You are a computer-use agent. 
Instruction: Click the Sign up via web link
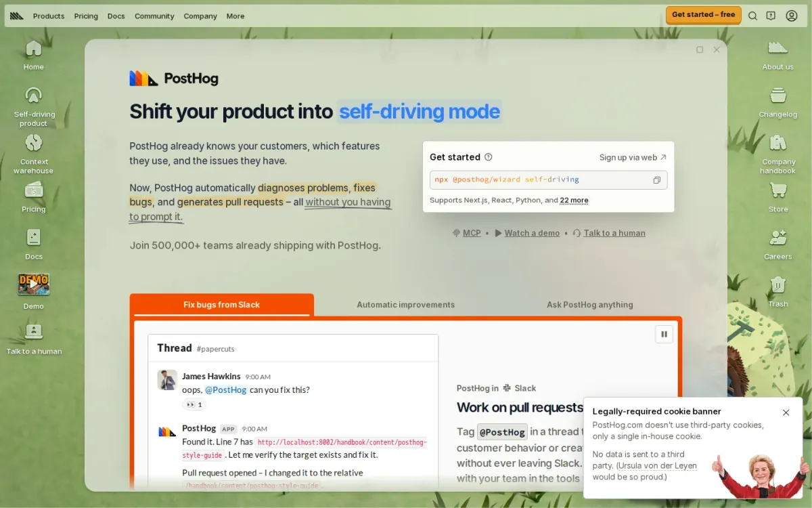pyautogui.click(x=633, y=157)
